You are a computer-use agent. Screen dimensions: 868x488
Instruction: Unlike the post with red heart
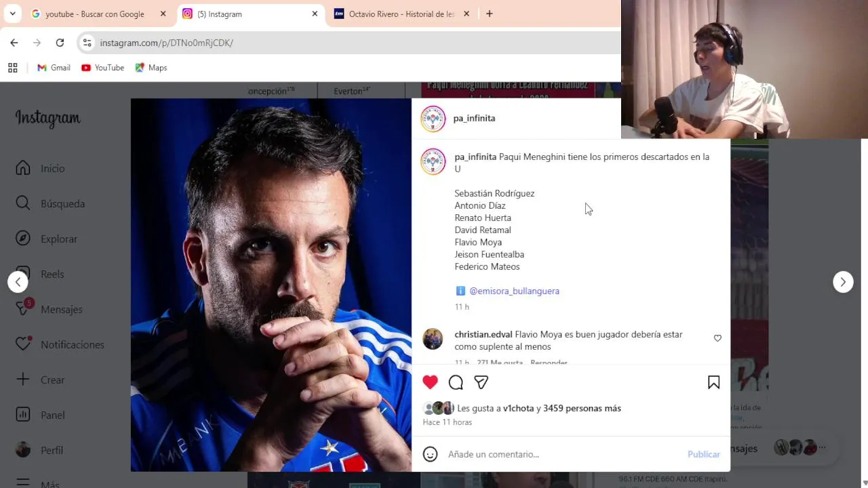coord(430,382)
